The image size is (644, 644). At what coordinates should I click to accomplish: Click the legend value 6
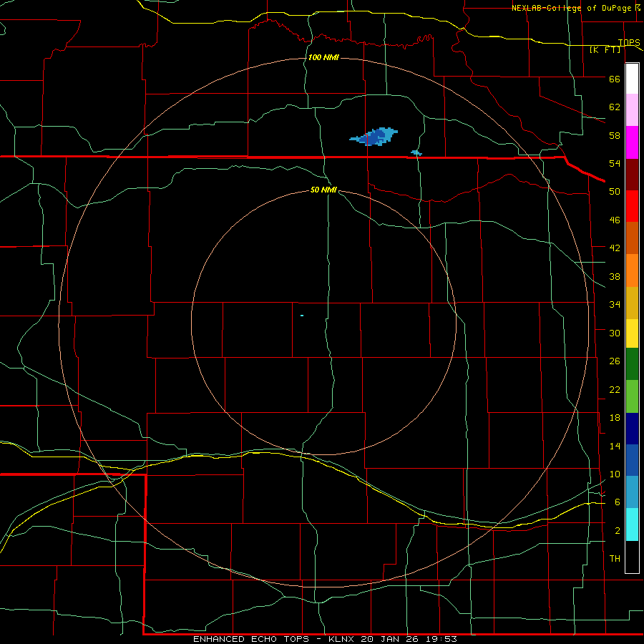click(x=617, y=502)
